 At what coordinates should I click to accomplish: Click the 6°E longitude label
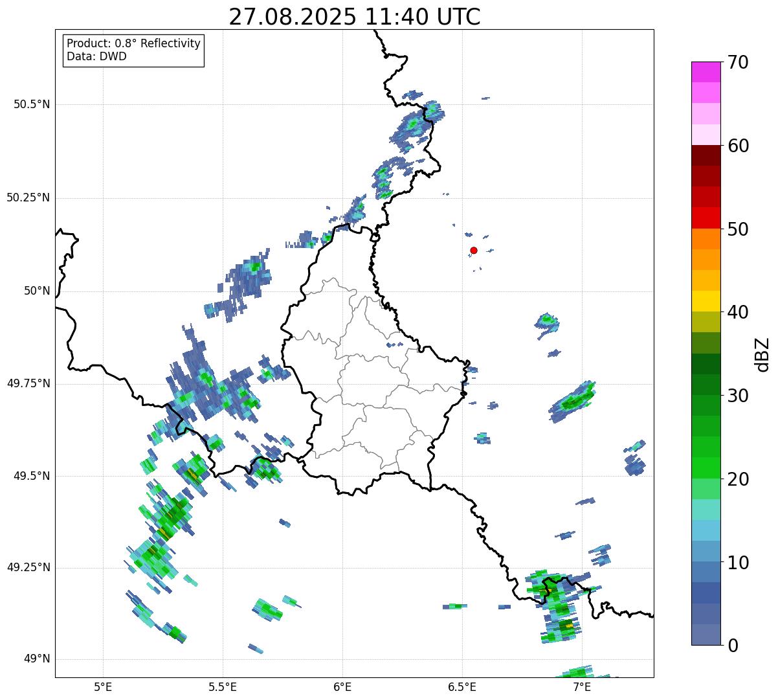pyautogui.click(x=342, y=686)
